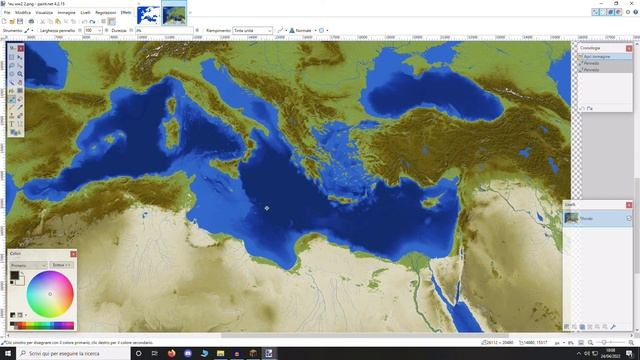640x360 pixels.
Task: Open the Modifica menu
Action: pyautogui.click(x=23, y=13)
